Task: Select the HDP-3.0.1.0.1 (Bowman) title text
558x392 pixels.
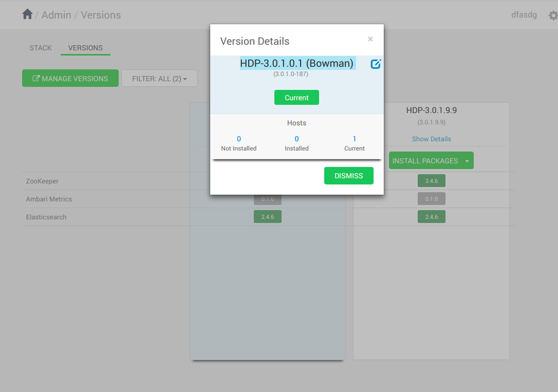Action: (297, 63)
